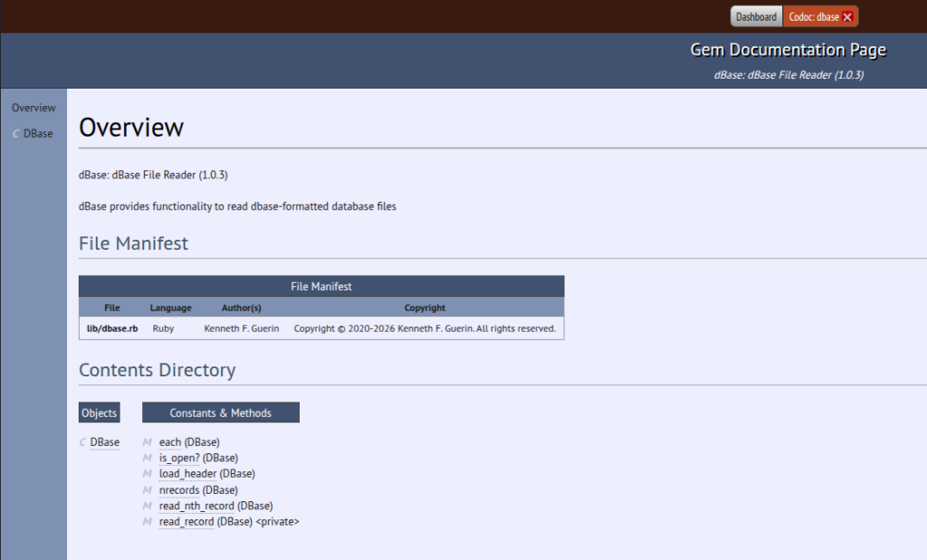Open the read_nth_record method link
This screenshot has height=560, width=927.
coord(196,506)
